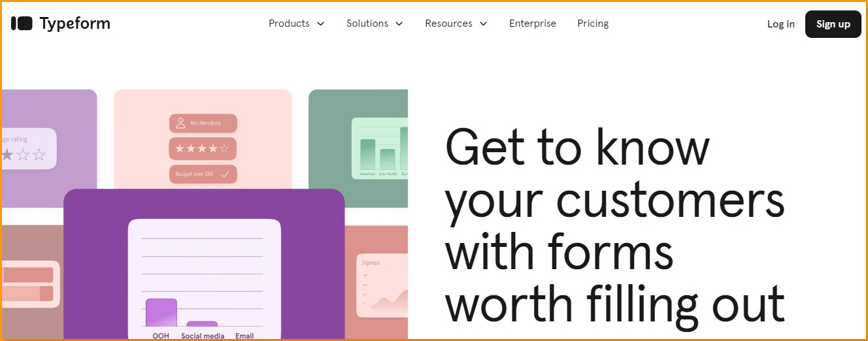The width and height of the screenshot is (868, 341).
Task: Click the star rating in the lavender card
Action: (23, 155)
